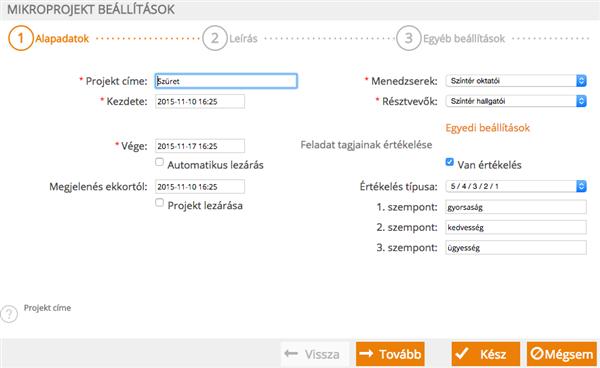Open the Menedzserek dropdown

[516, 81]
